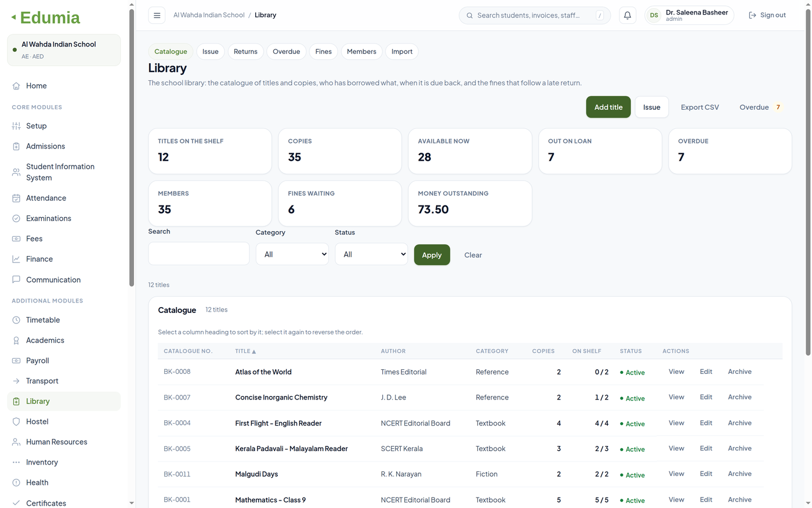Click the Overdue button with badge 7
The image size is (812, 508).
(x=762, y=107)
